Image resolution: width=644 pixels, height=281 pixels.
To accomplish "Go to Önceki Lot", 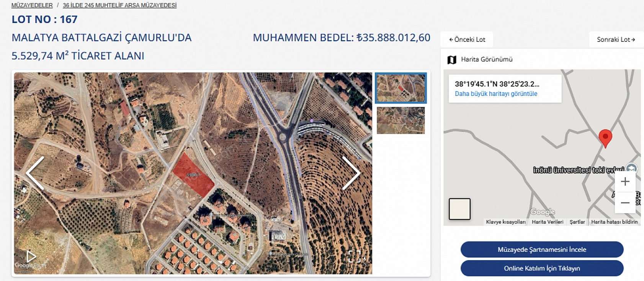I will tap(467, 39).
